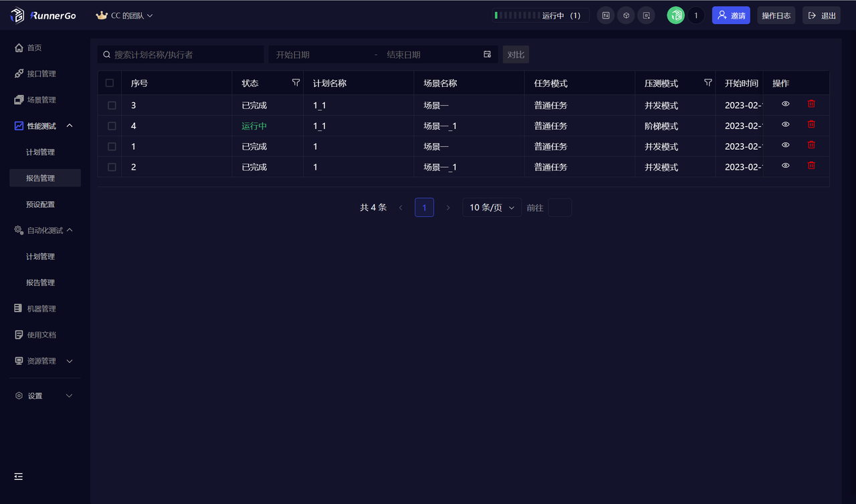The height and width of the screenshot is (504, 856).
Task: Click the 前往 page jump input
Action: tap(560, 207)
